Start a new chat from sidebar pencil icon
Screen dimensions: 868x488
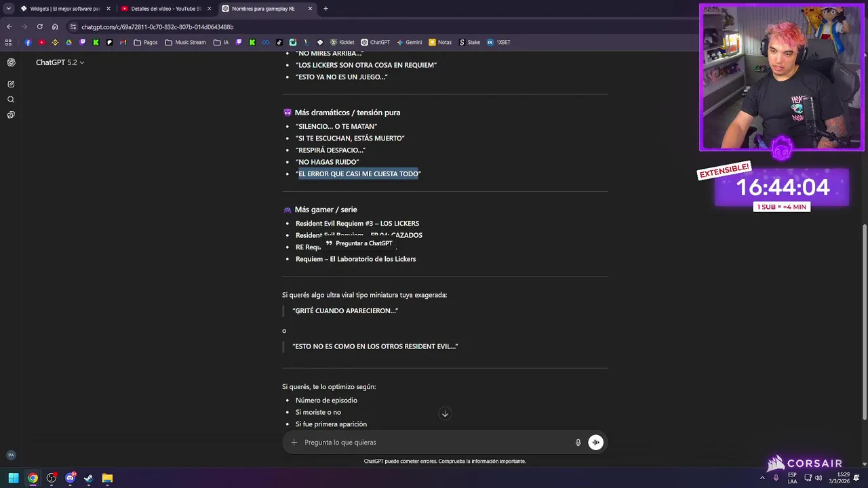[11, 84]
